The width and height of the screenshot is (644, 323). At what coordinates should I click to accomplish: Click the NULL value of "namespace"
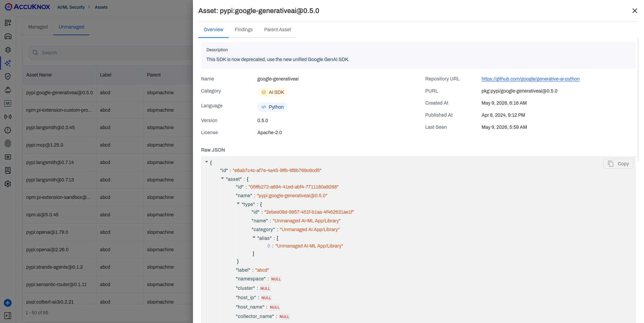276,279
